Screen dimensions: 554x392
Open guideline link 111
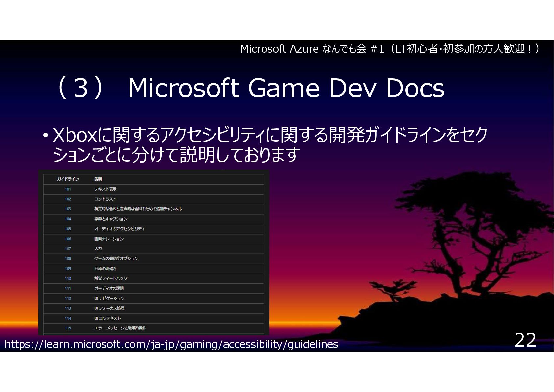[x=68, y=288]
